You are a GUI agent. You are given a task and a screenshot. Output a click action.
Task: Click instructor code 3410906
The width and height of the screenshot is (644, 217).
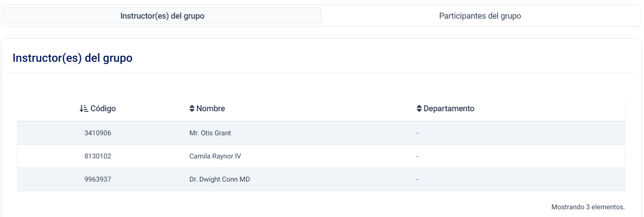(98, 133)
